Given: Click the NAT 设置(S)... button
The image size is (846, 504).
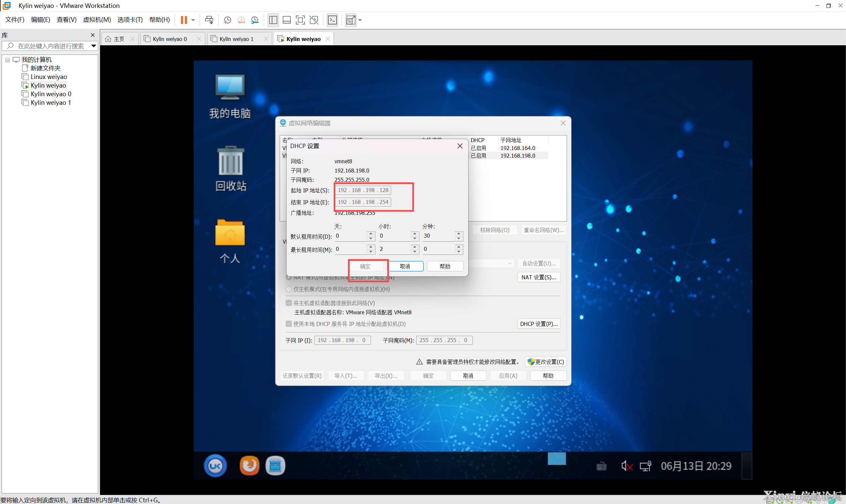Looking at the screenshot, I should point(539,277).
